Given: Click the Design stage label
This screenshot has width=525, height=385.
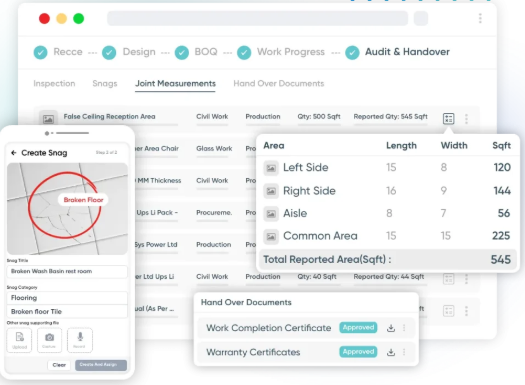Looking at the screenshot, I should point(139,52).
